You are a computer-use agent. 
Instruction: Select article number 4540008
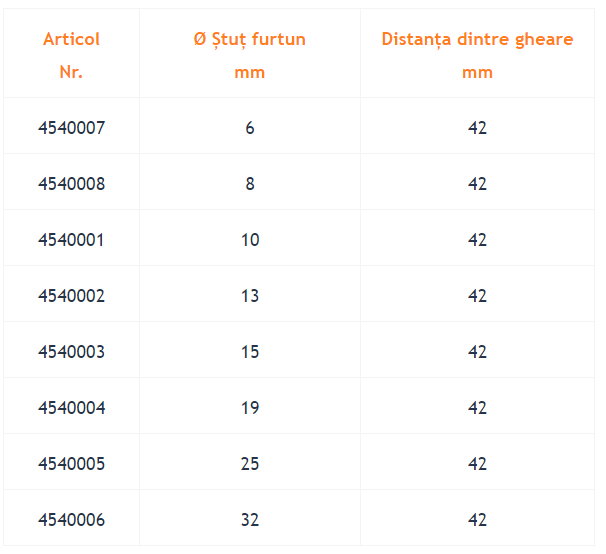coord(71,184)
